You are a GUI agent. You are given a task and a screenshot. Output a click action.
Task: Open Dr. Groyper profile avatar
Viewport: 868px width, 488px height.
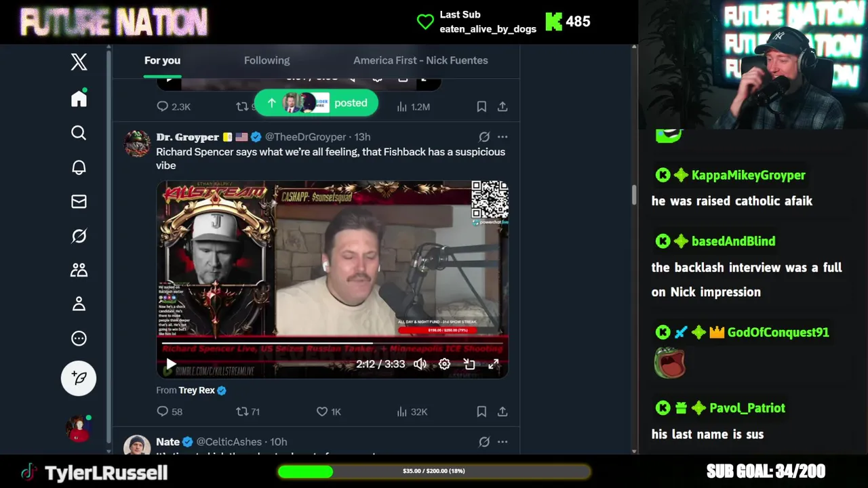click(137, 144)
